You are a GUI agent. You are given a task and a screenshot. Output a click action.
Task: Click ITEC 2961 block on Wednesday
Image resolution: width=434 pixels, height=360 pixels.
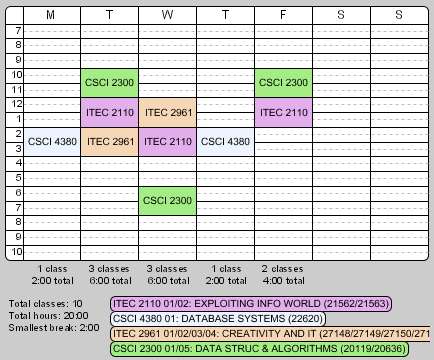coord(167,113)
